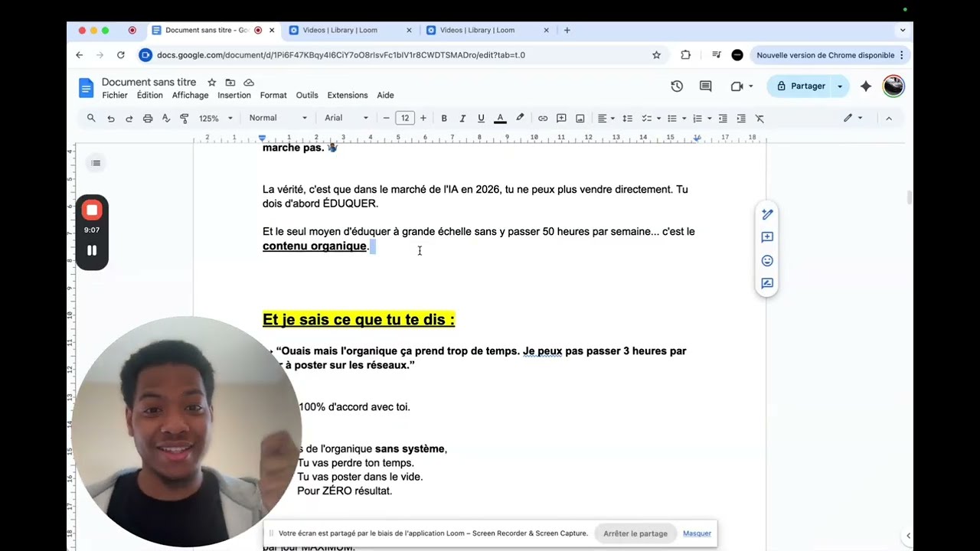Show all comments panel
The image size is (980, 551).
[706, 86]
